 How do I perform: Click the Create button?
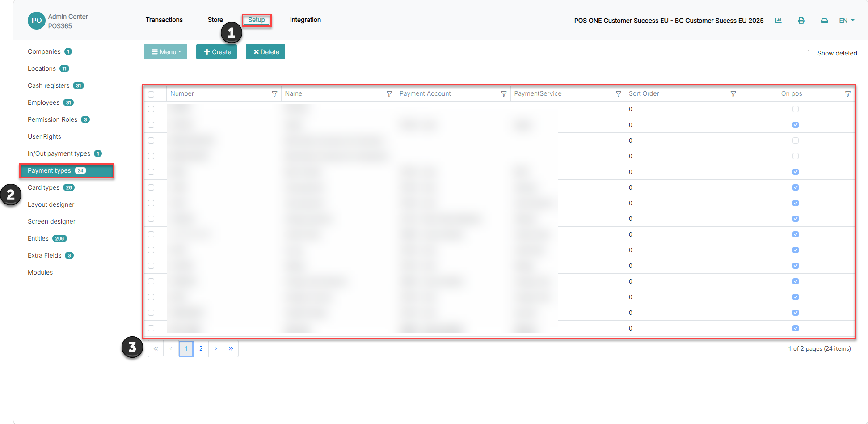(216, 52)
